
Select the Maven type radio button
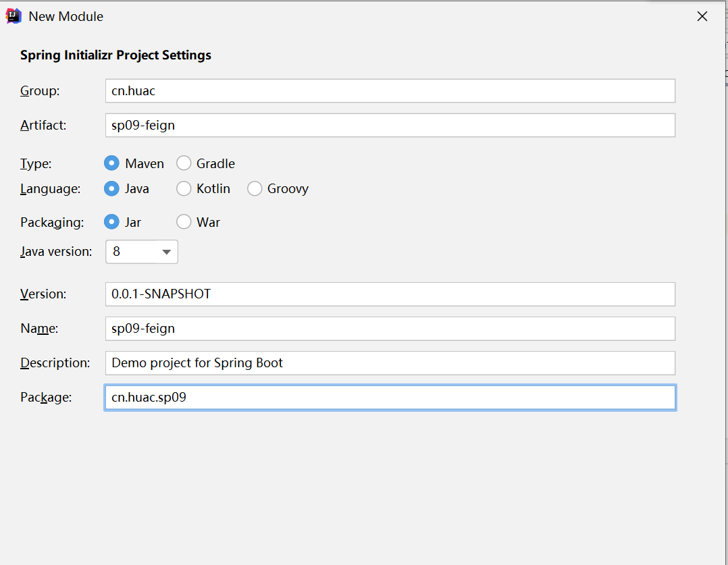pos(112,163)
